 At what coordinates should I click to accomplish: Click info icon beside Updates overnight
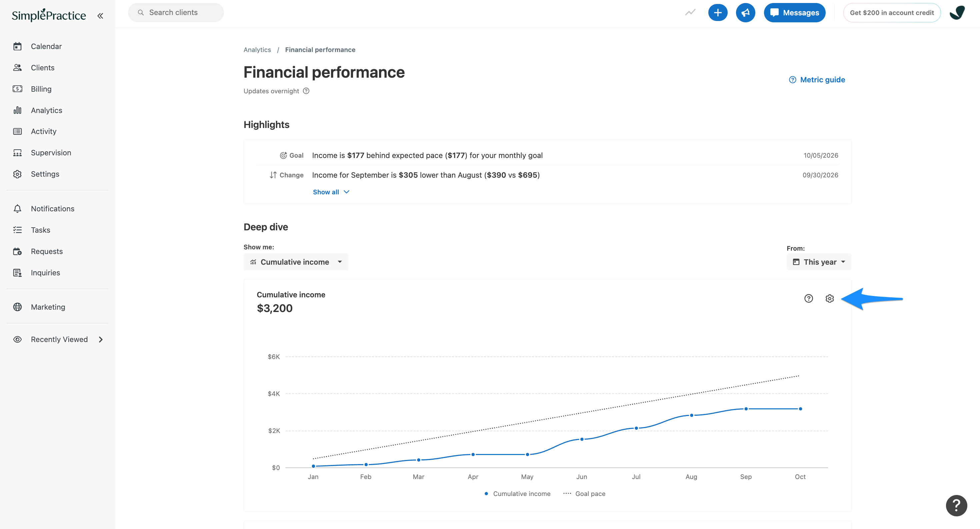[306, 91]
